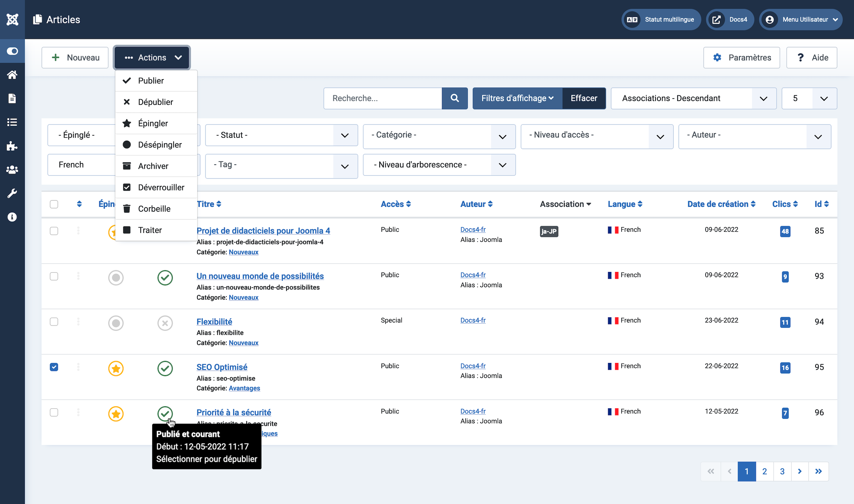
Task: Click the 48 hits badge
Action: [x=785, y=231]
